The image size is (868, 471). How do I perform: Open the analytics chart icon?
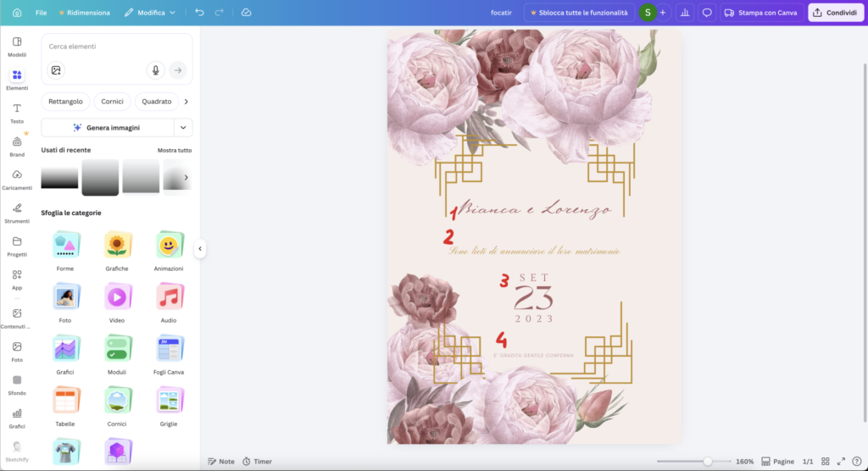point(685,12)
